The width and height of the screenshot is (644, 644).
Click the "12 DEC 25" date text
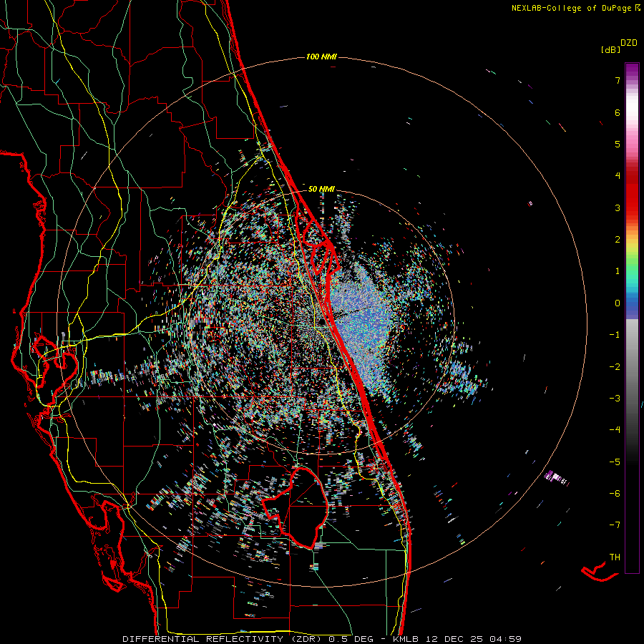(x=454, y=639)
